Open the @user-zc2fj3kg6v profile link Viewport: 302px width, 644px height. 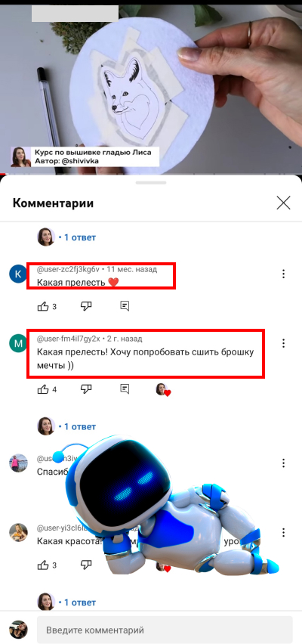click(x=68, y=270)
